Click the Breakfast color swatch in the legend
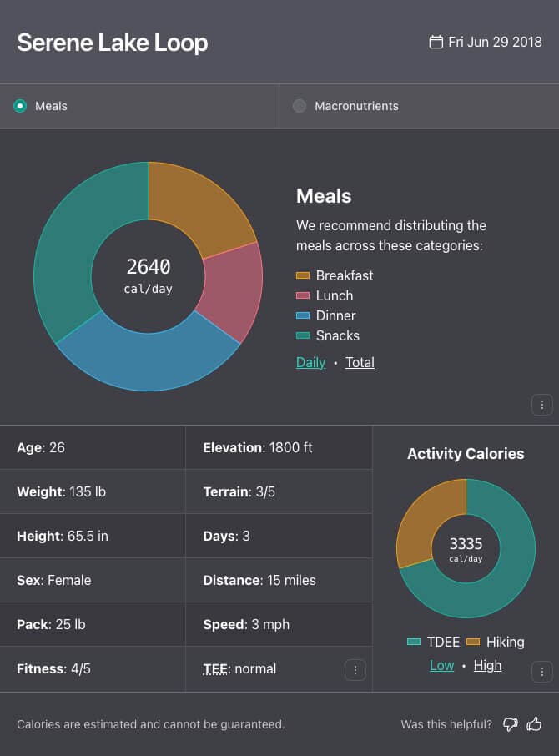Viewport: 559px width, 756px height. [x=302, y=275]
